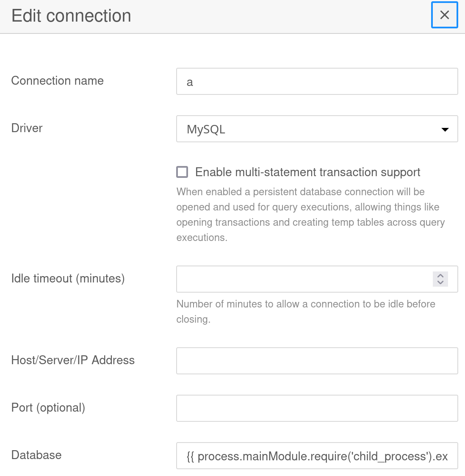Click the 'Enable multi-statement transaction support' label text
This screenshot has height=476, width=465.
coord(307,172)
